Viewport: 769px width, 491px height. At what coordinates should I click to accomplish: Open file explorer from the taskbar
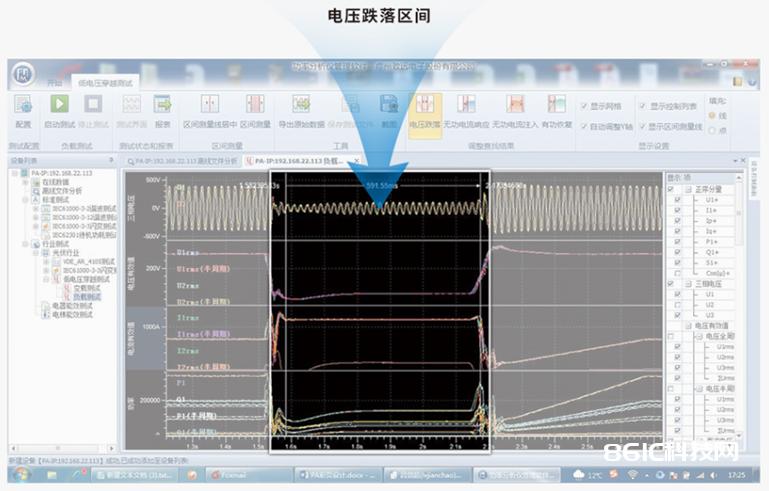tap(52, 475)
